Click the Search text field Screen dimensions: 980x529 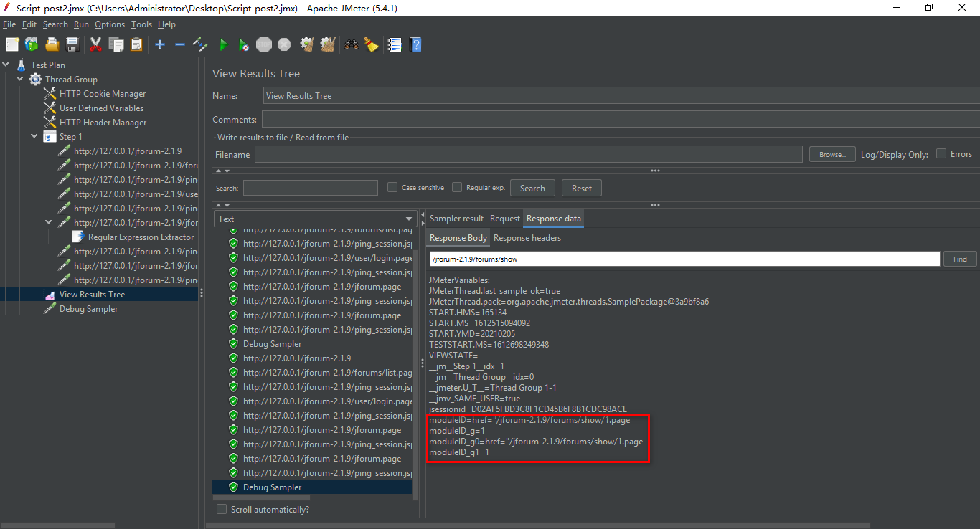[x=311, y=188]
